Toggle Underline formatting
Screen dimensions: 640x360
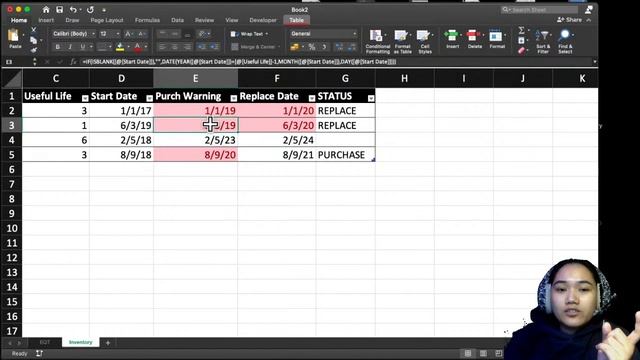pyautogui.click(x=82, y=47)
